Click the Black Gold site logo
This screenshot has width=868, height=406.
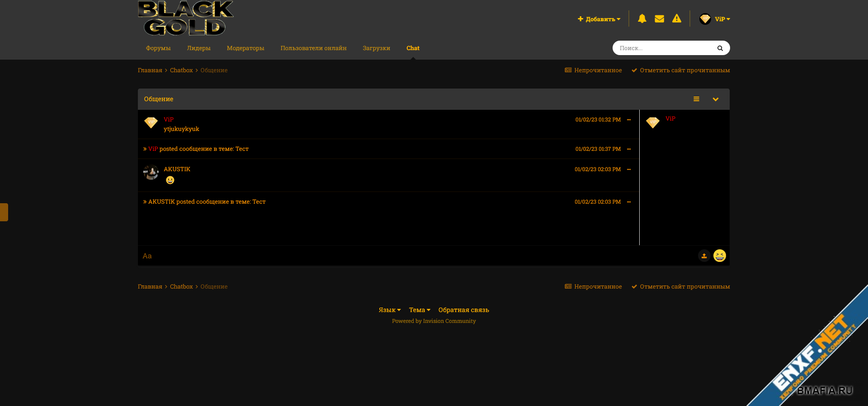185,18
